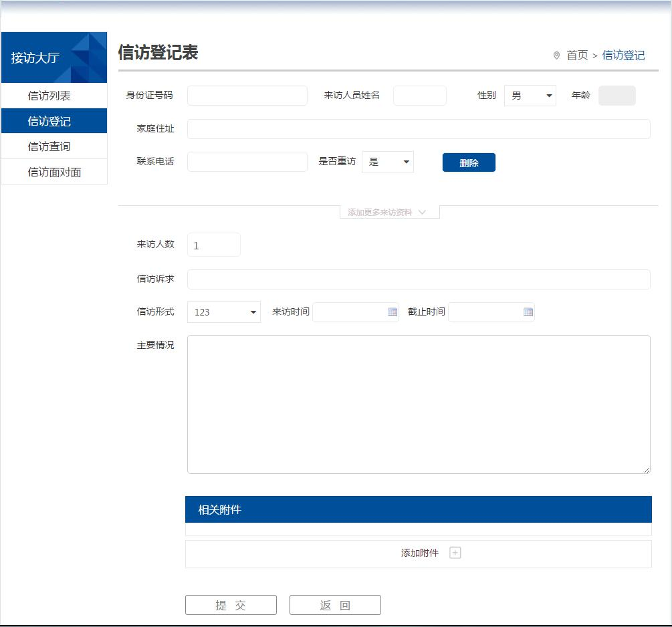Click the 返回 button

pos(335,605)
